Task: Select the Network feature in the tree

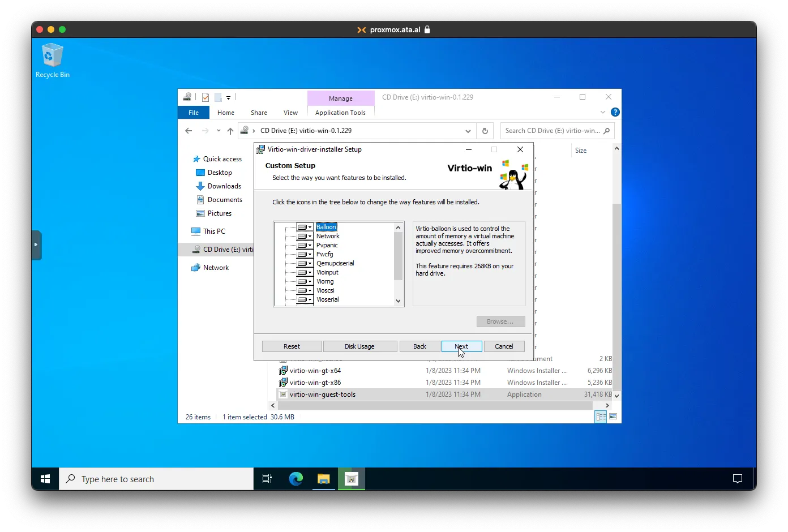Action: pos(328,236)
